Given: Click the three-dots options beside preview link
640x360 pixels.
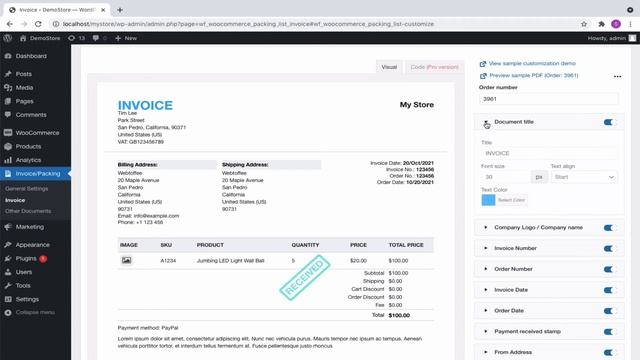Looking at the screenshot, I should tap(617, 76).
